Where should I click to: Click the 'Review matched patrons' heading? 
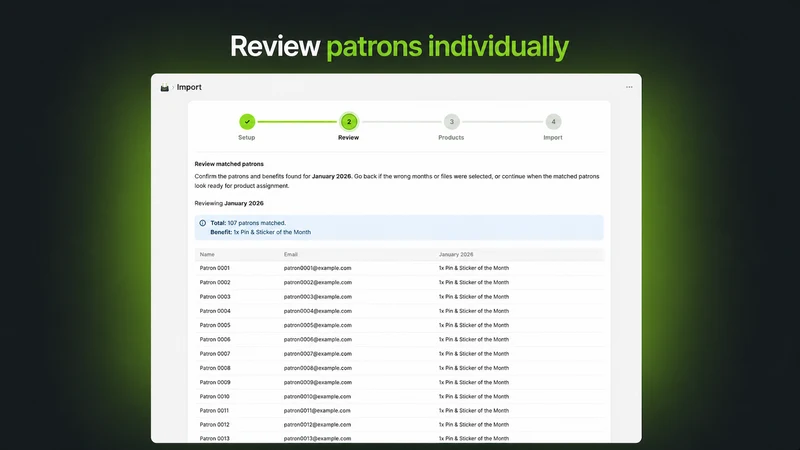[229, 164]
